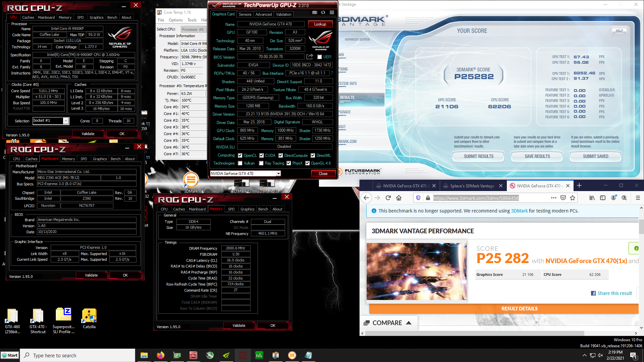Bookmark this page with the star

tap(573, 198)
